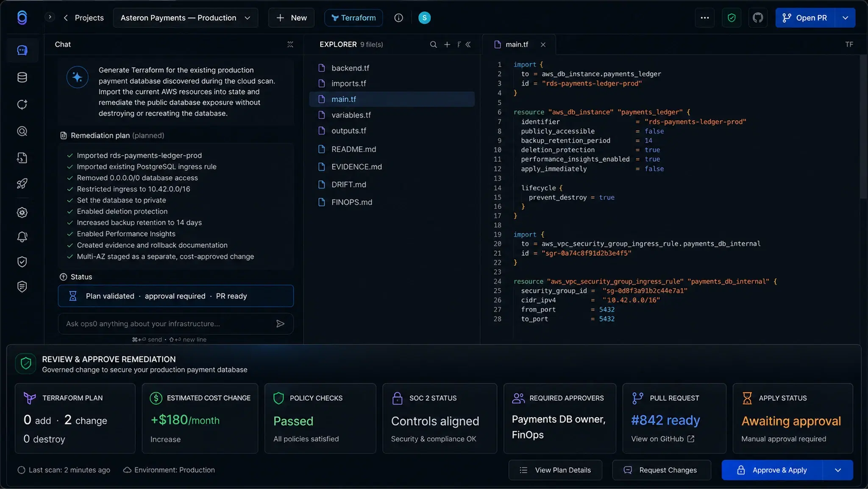This screenshot has width=868, height=489.
Task: Open the discovery scan sidebar icon
Action: (22, 131)
